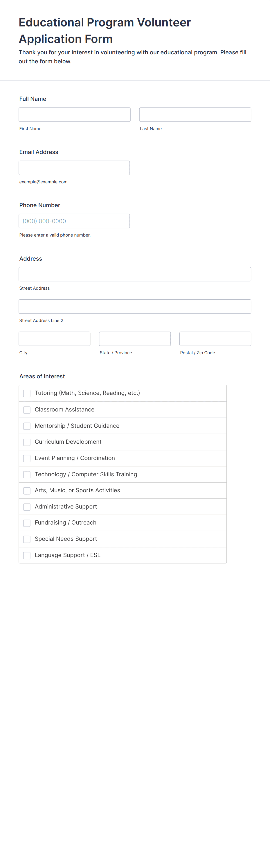Viewport: 270px width, 868px height.
Task: Enable Fundraising / Outreach interest
Action: [27, 523]
